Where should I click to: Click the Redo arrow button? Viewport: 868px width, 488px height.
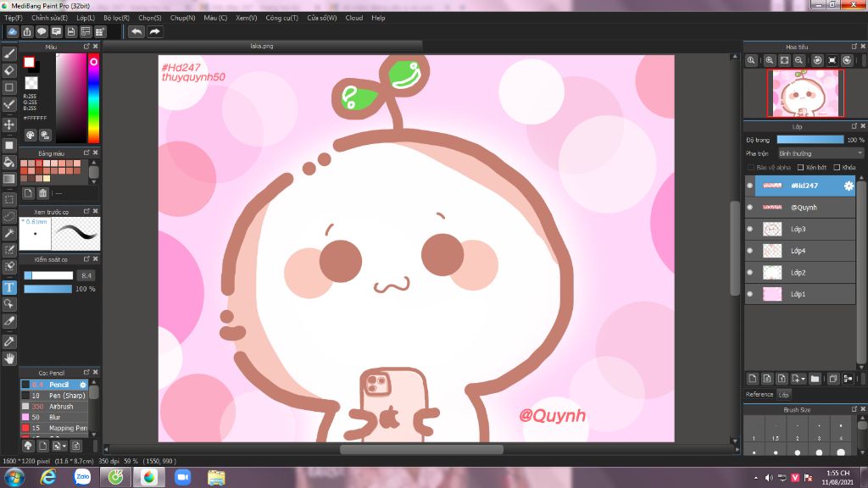tap(154, 31)
